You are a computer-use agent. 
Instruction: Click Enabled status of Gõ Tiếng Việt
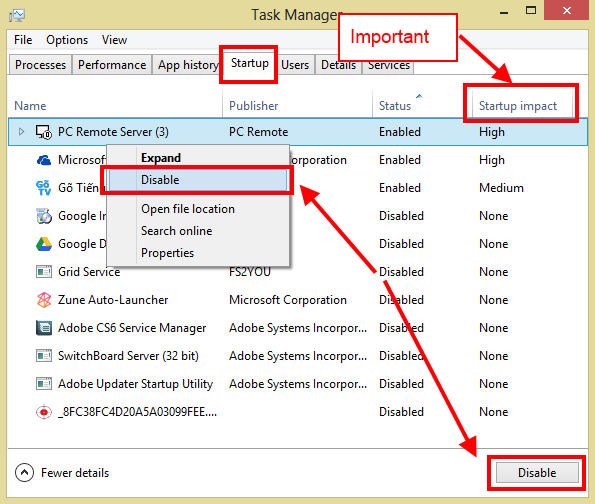point(400,188)
